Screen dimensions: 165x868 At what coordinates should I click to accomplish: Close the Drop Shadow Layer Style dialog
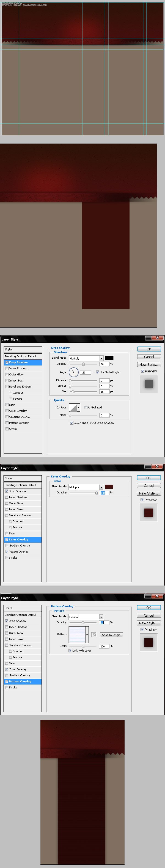click(157, 338)
